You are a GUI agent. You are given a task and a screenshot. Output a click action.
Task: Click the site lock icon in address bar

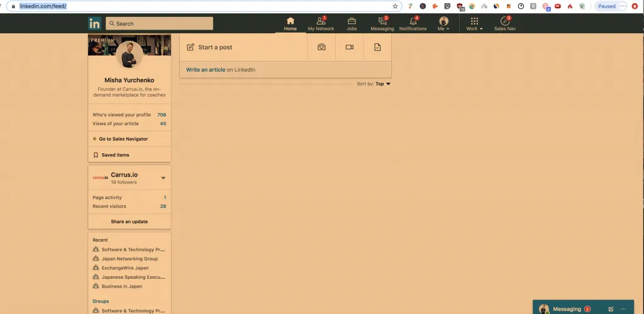[x=13, y=6]
